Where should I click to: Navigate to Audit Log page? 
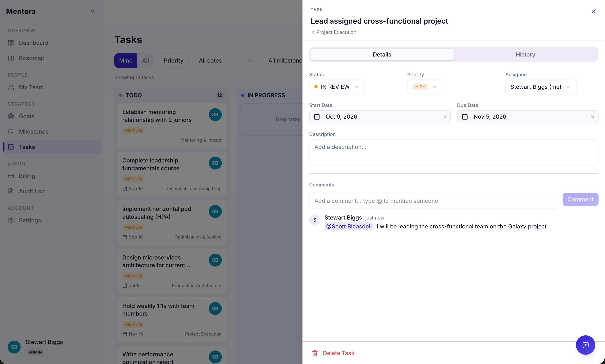52,191
